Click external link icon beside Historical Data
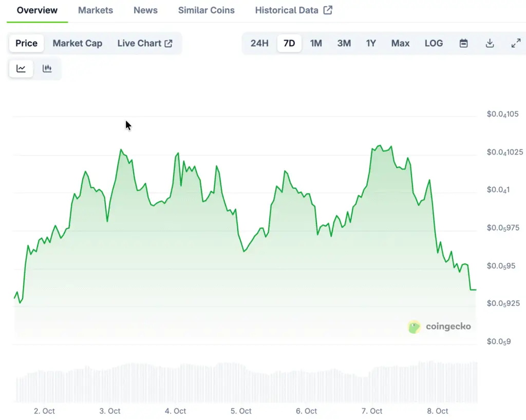 click(328, 10)
